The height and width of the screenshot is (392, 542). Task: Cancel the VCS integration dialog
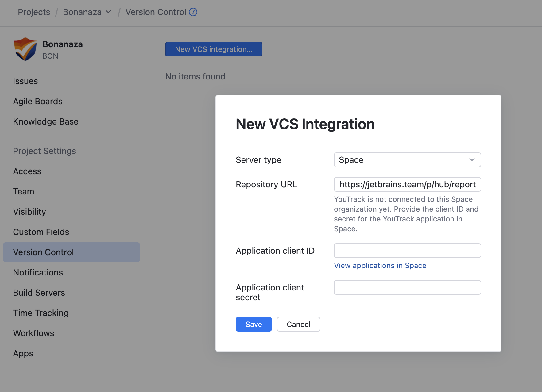coord(298,324)
